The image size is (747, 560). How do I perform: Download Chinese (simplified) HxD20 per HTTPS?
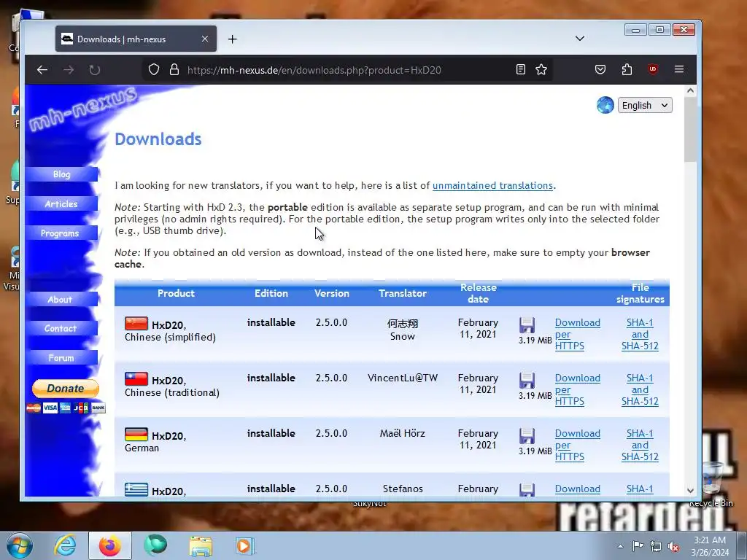click(x=577, y=334)
